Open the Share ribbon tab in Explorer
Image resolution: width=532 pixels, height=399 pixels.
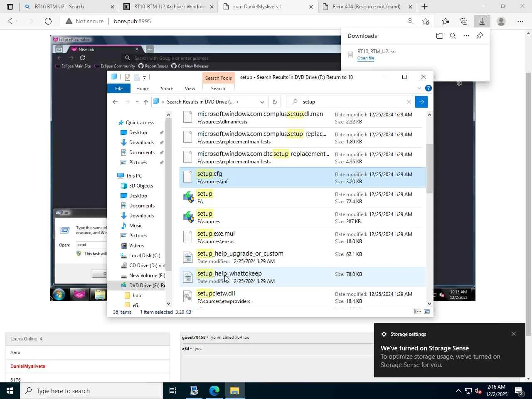tap(167, 89)
